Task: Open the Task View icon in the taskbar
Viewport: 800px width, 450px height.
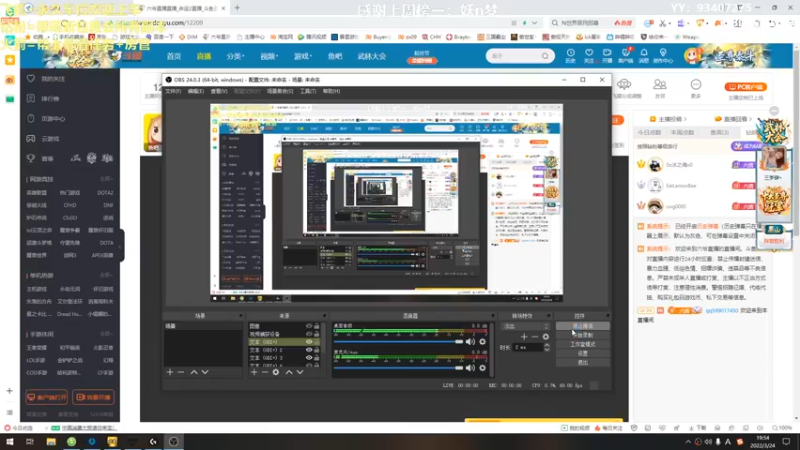Action: (x=30, y=441)
